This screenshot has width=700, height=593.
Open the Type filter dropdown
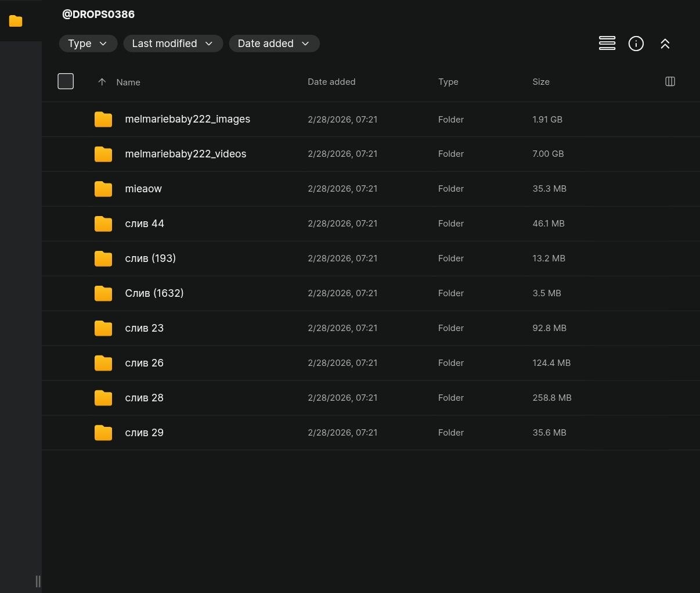(88, 44)
